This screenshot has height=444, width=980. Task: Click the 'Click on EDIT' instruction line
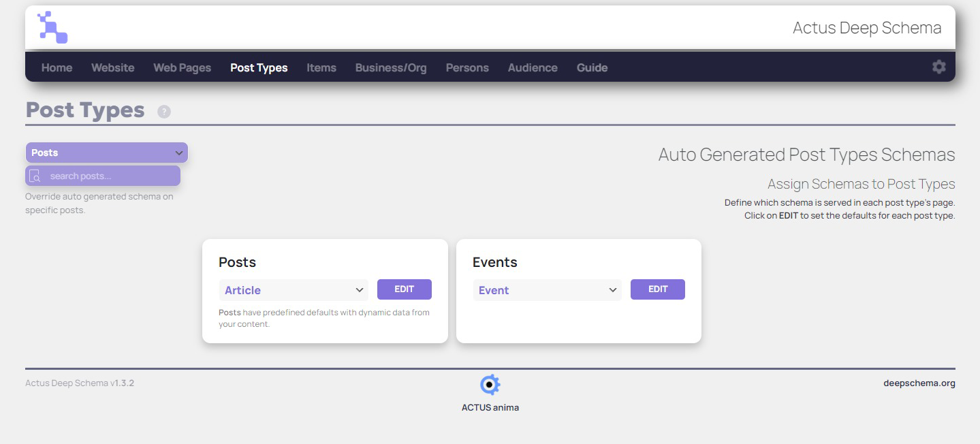tap(850, 215)
